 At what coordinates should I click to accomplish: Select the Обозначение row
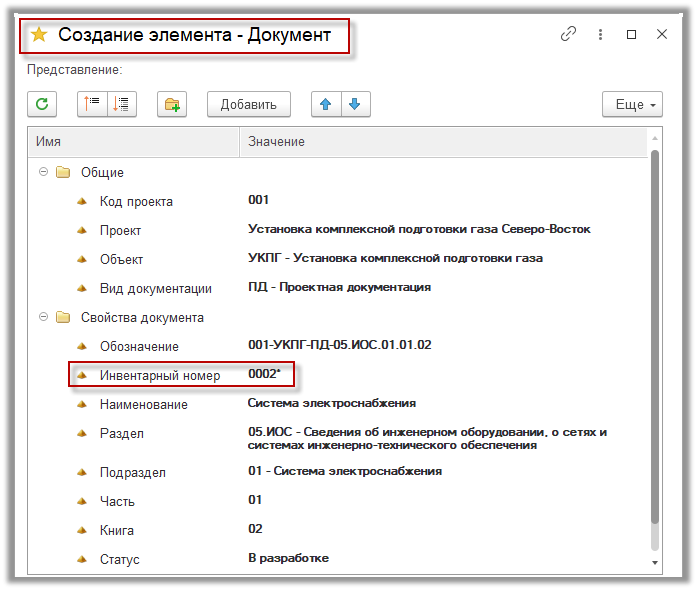click(x=338, y=346)
